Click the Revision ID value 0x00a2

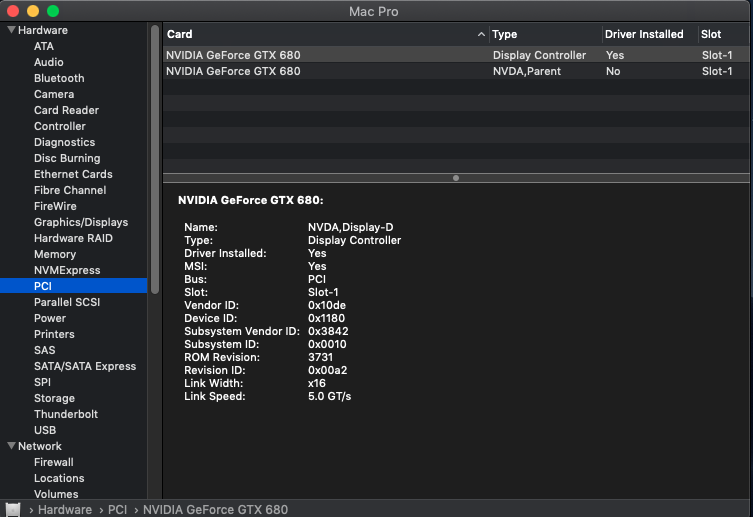(328, 370)
